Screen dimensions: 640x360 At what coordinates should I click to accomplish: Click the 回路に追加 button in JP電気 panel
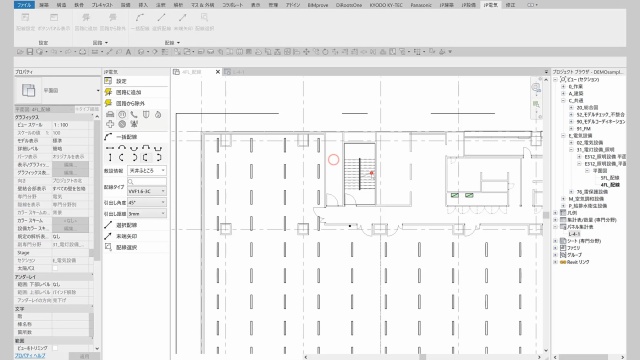click(136, 92)
